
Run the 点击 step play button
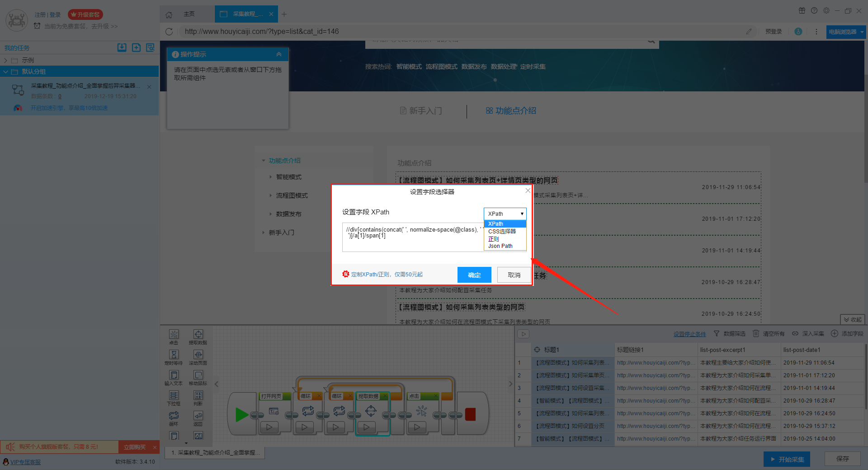(417, 427)
